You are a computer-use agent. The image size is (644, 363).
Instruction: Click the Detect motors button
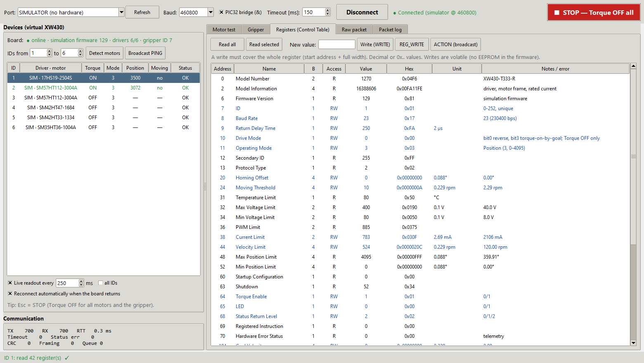tap(104, 53)
